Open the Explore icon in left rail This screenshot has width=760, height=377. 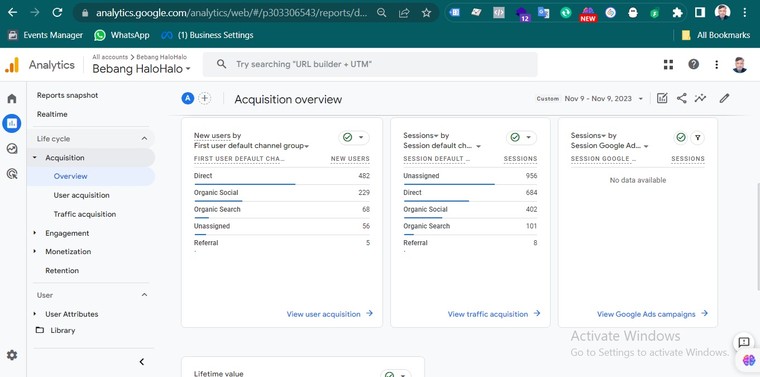coord(12,149)
